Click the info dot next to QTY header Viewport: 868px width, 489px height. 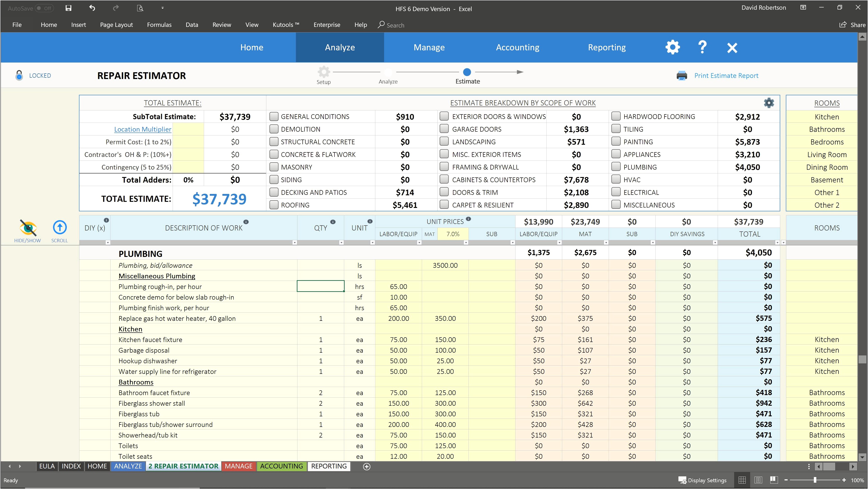click(x=333, y=222)
